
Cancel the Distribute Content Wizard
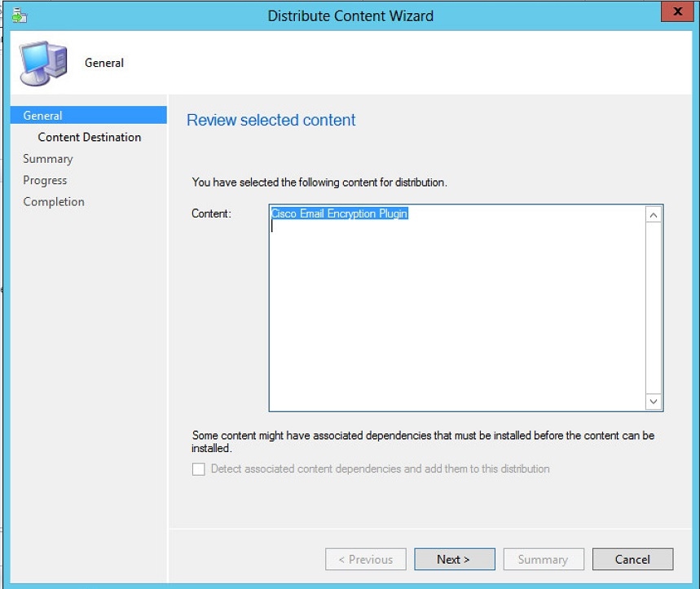coord(632,559)
